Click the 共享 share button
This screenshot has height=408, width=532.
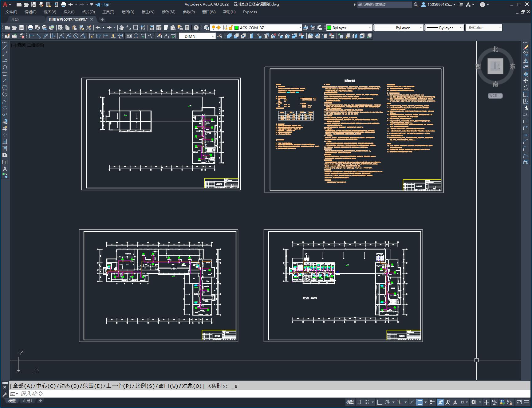(102, 5)
